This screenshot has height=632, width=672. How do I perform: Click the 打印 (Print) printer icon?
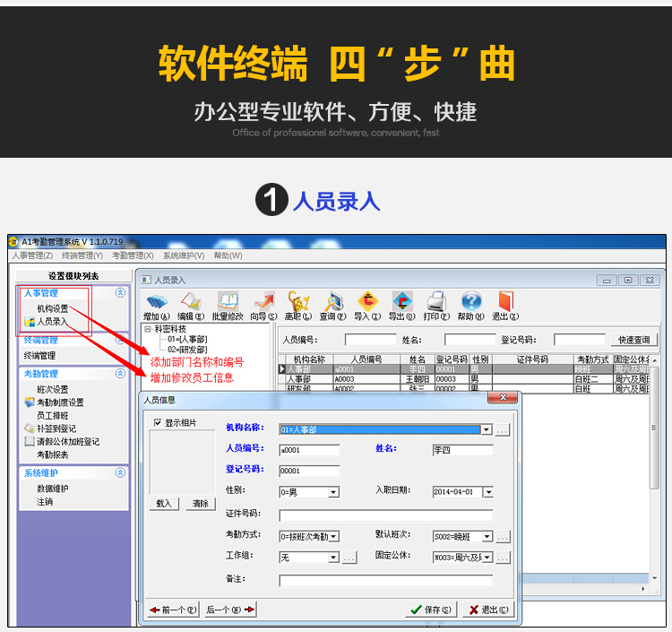[x=436, y=304]
